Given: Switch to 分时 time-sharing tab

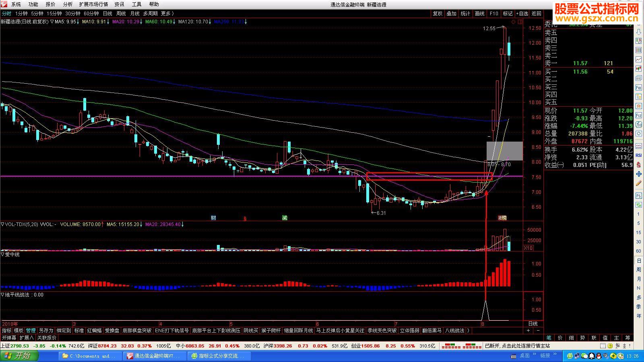Looking at the screenshot, I should 6,14.
